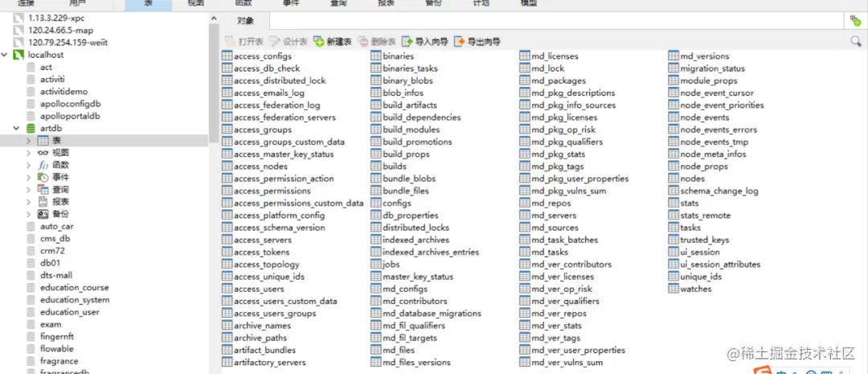Select the trusted_keys table
This screenshot has height=374, width=868.
click(x=705, y=240)
